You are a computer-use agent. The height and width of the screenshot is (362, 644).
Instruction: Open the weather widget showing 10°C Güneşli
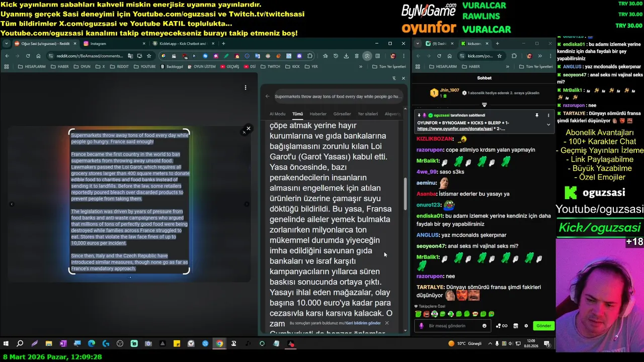(x=465, y=344)
